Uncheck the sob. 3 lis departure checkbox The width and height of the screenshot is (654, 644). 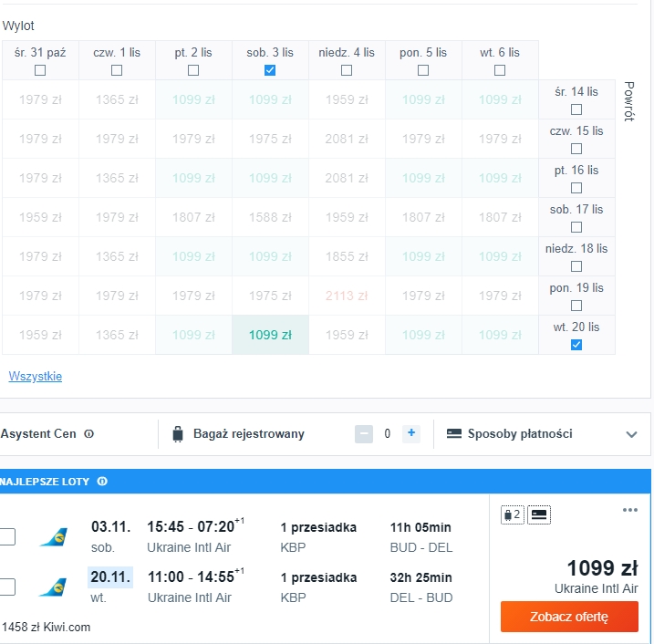[270, 70]
